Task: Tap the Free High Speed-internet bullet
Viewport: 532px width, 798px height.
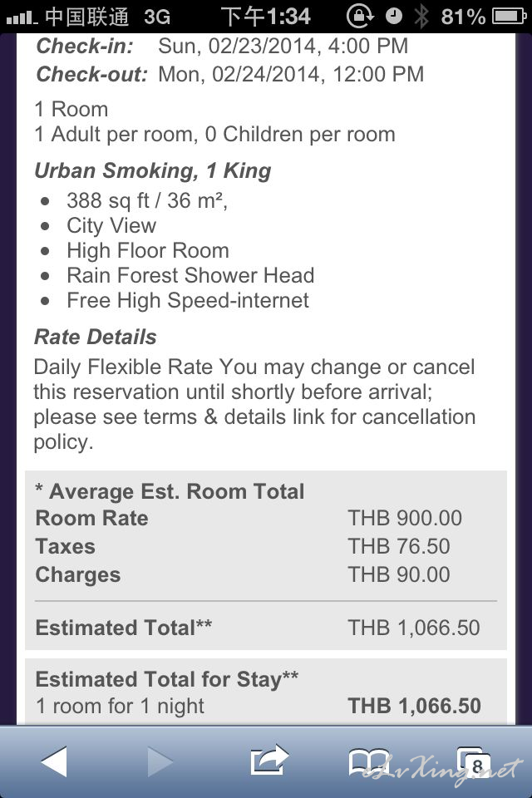Action: pyautogui.click(x=175, y=300)
